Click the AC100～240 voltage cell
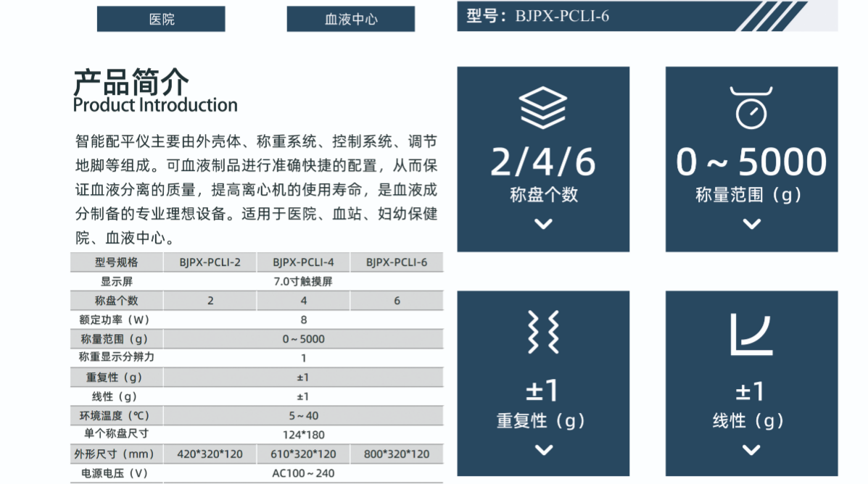The width and height of the screenshot is (868, 484). point(303,473)
